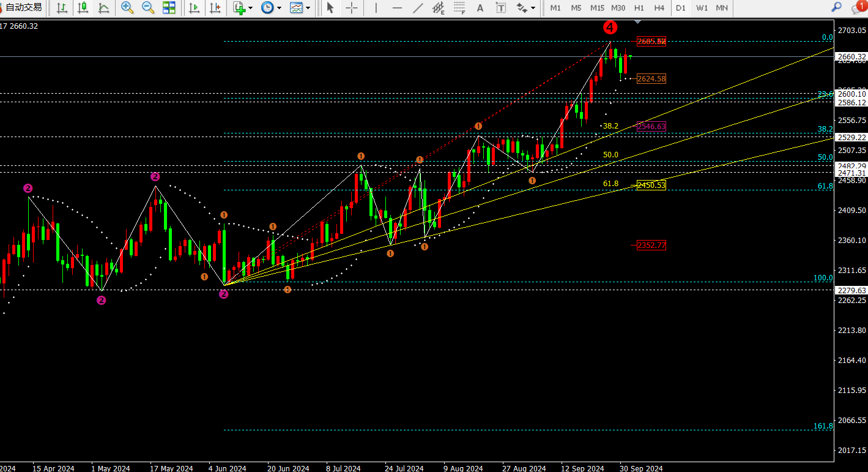
Task: Switch timeframe to W1 weekly
Action: (702, 8)
